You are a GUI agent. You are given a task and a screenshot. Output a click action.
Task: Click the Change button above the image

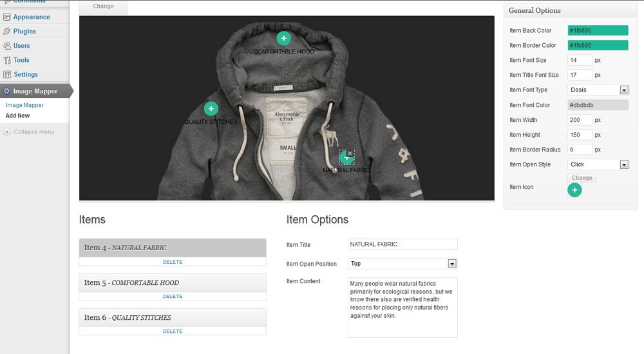[x=103, y=6]
